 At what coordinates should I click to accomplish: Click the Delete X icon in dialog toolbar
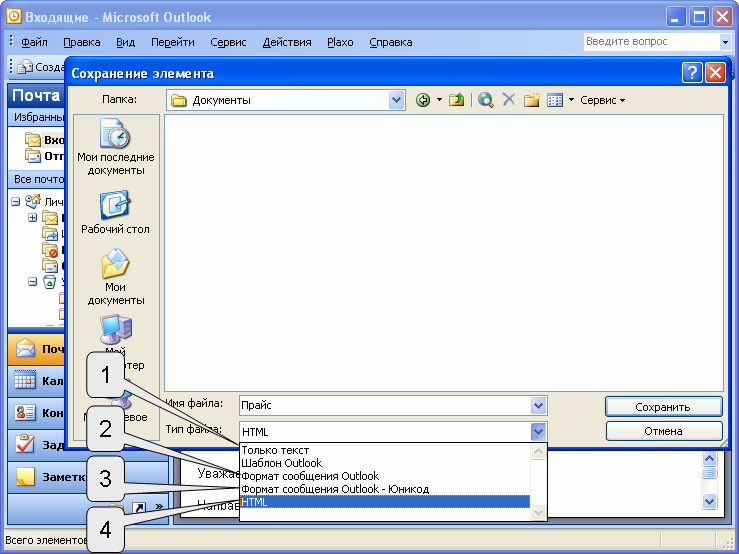[x=509, y=99]
